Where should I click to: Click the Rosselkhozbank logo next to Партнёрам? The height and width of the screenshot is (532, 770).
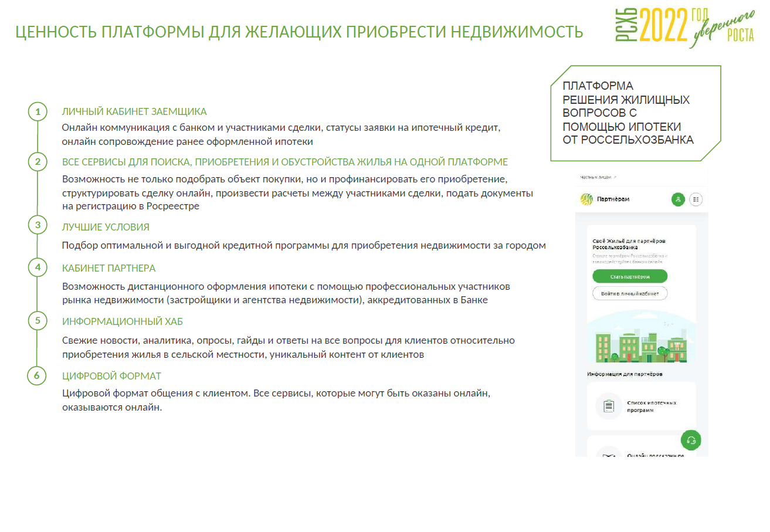pos(586,199)
